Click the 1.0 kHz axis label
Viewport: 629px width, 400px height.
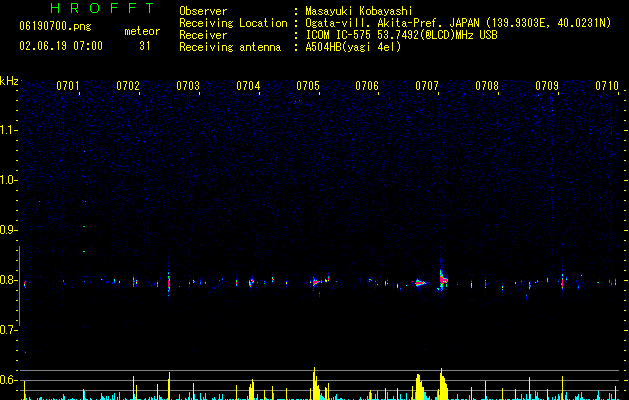click(x=9, y=180)
